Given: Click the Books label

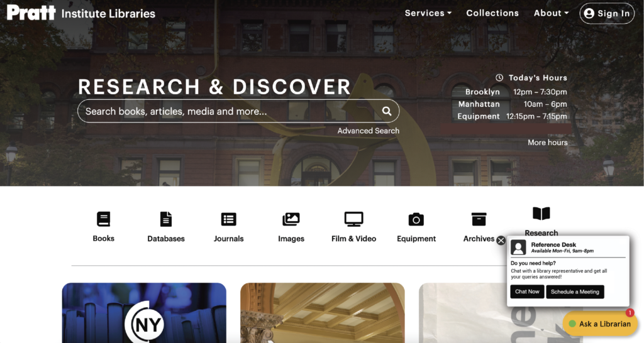Looking at the screenshot, I should point(104,238).
